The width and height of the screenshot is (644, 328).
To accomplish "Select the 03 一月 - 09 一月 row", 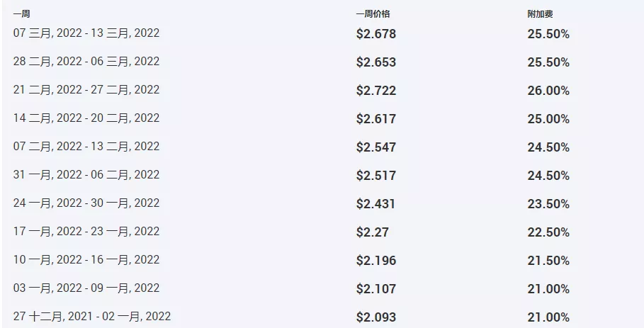I will click(x=86, y=288).
